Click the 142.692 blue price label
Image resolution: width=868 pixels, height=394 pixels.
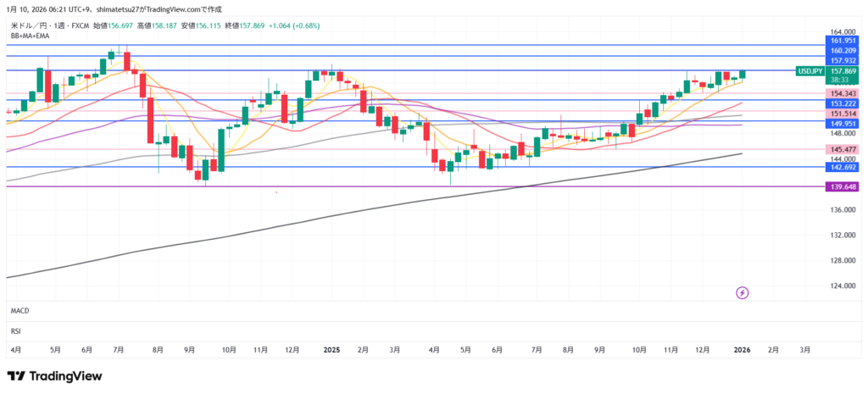click(x=843, y=168)
